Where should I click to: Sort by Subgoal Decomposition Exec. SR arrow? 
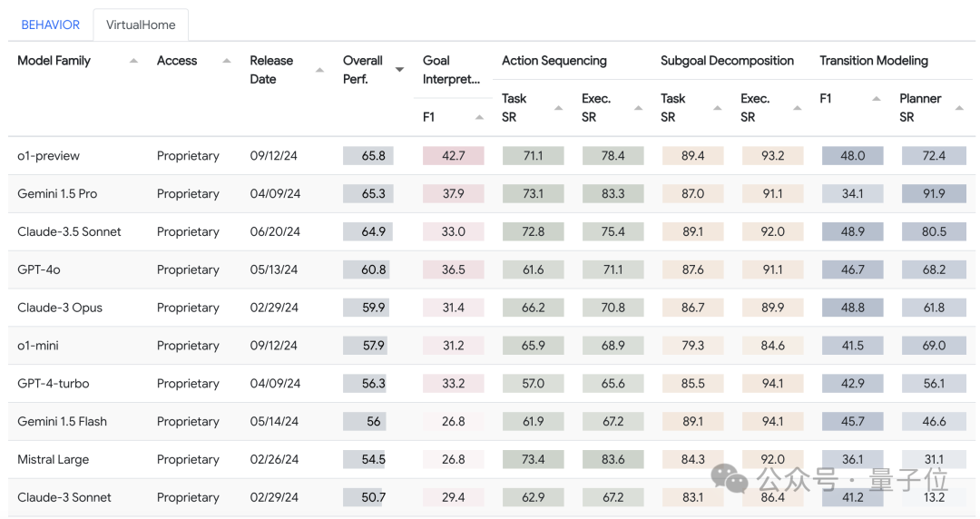(798, 108)
